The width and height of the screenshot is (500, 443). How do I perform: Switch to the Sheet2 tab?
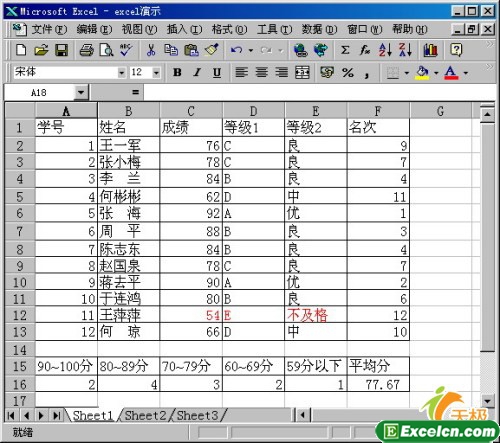145,415
